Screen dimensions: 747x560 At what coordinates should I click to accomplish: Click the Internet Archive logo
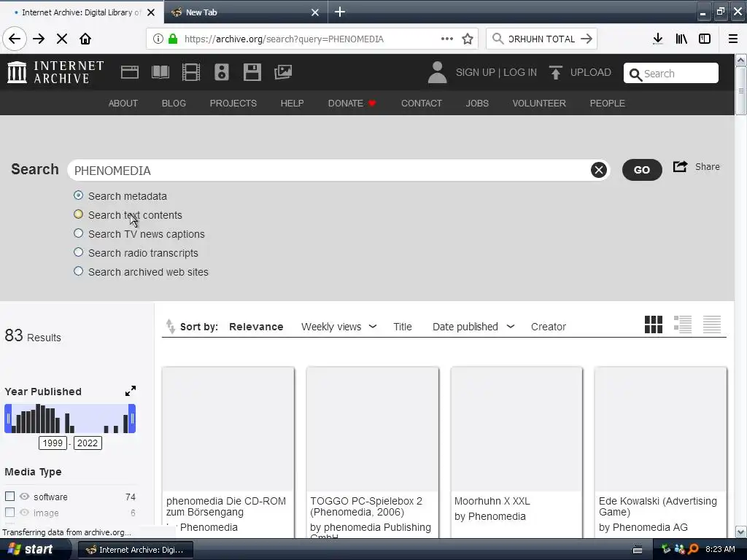(55, 72)
